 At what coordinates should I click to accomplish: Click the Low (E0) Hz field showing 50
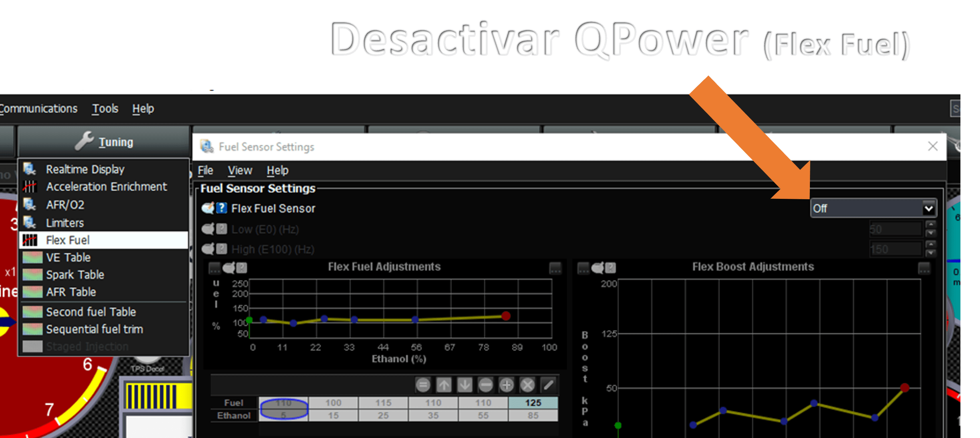click(895, 229)
